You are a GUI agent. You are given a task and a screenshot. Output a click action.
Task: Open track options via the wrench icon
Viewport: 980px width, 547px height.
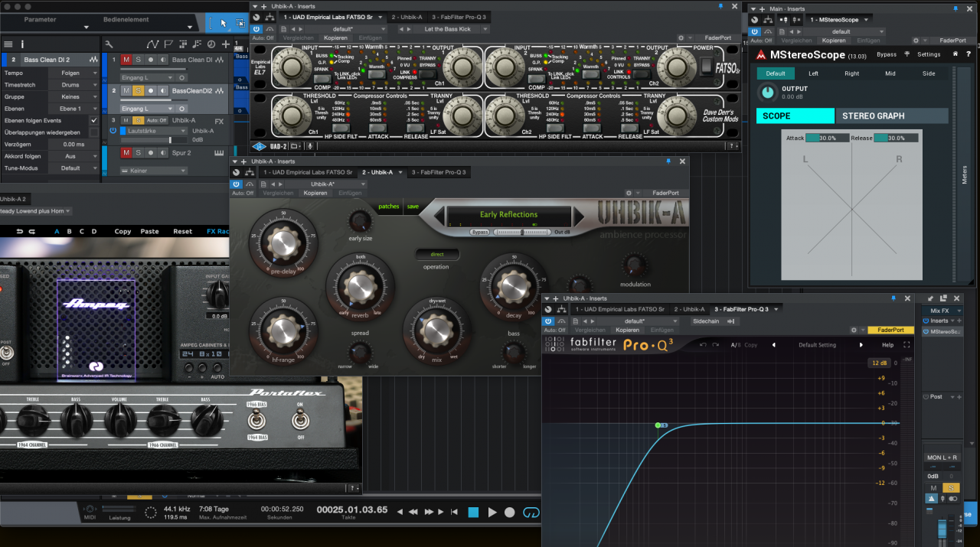click(109, 44)
